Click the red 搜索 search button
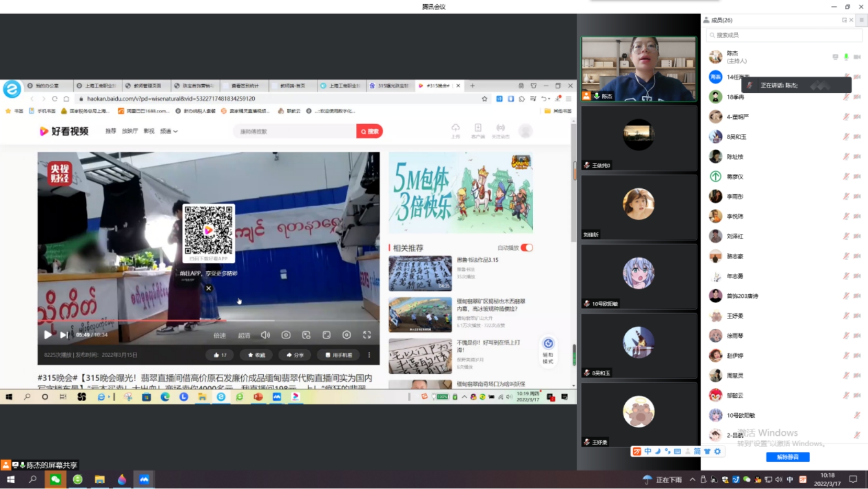Viewport: 868px width, 489px height. [x=369, y=131]
